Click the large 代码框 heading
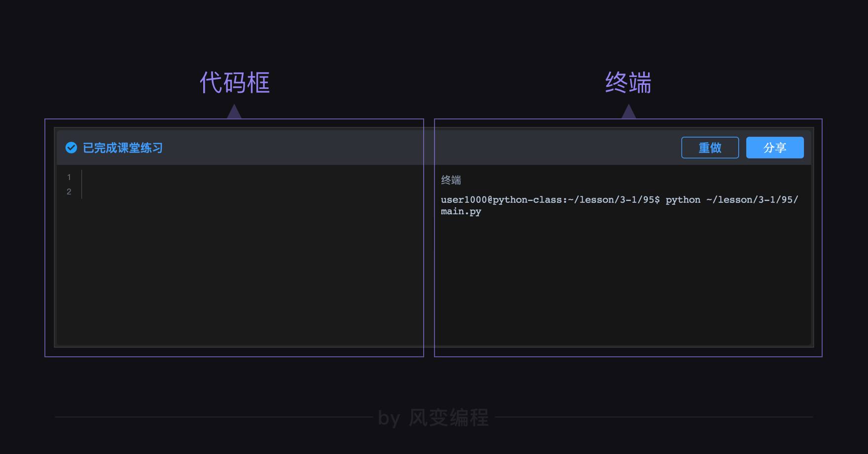The width and height of the screenshot is (868, 454). (x=234, y=82)
